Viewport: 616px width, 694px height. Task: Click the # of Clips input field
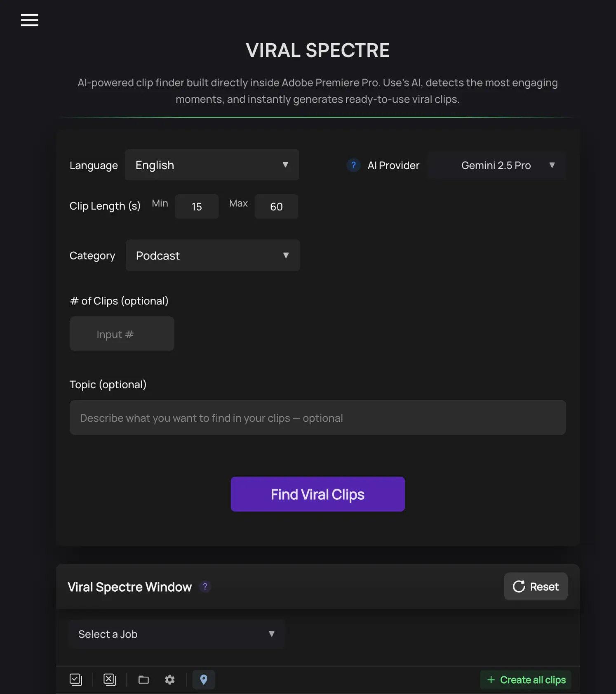[x=122, y=334]
